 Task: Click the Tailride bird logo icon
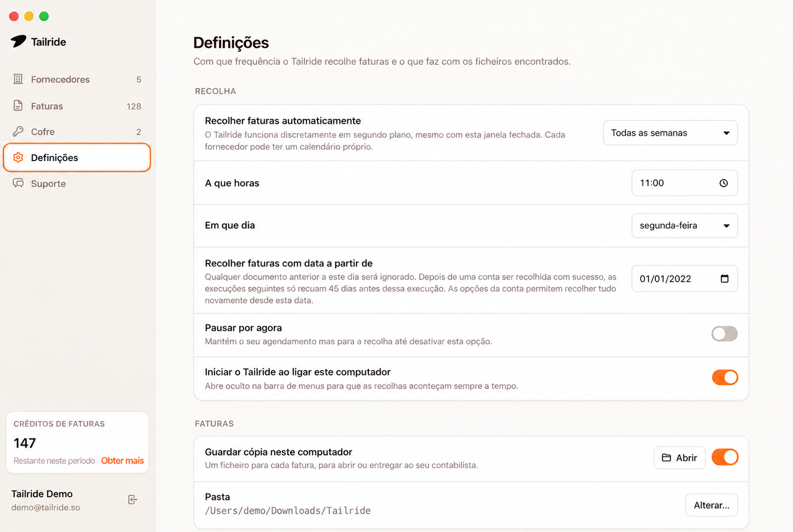pos(18,41)
